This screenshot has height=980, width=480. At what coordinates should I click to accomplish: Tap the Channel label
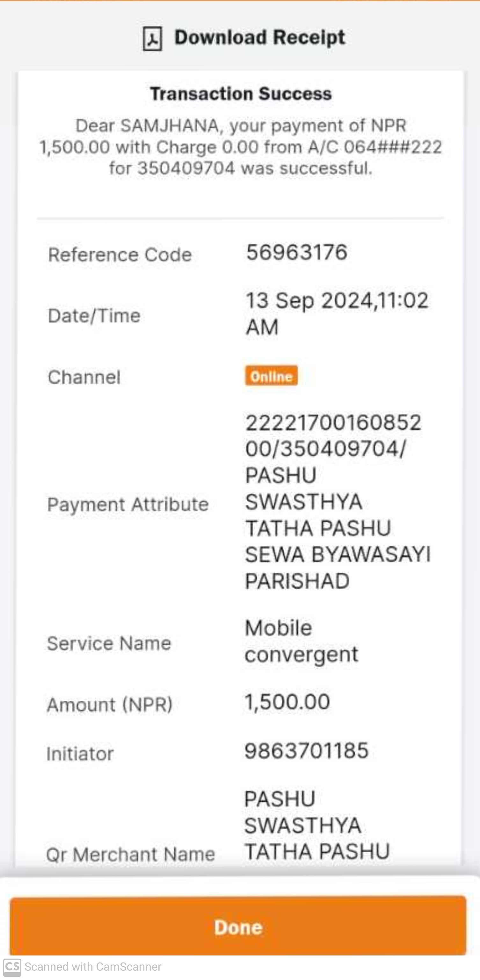pos(84,377)
